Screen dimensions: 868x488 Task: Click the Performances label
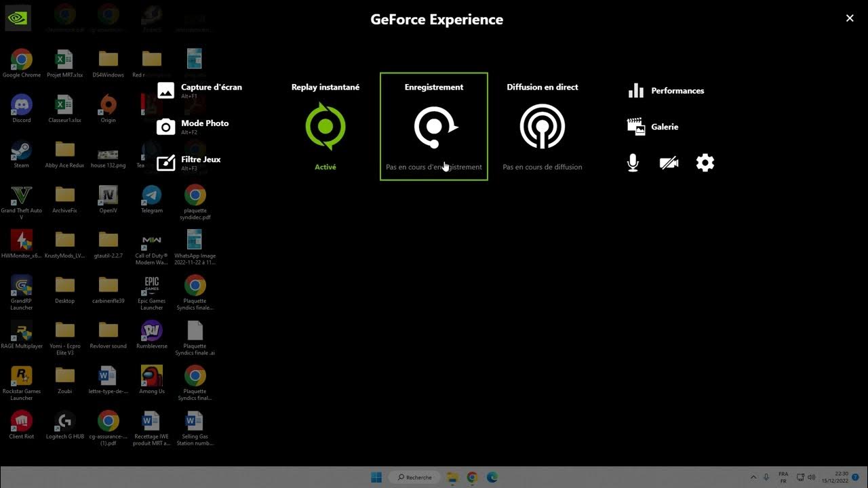coord(677,91)
